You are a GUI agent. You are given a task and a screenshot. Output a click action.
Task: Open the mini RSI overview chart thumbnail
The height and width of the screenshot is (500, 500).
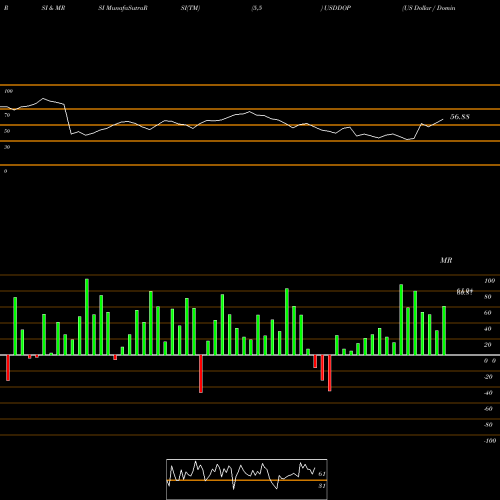(247, 479)
